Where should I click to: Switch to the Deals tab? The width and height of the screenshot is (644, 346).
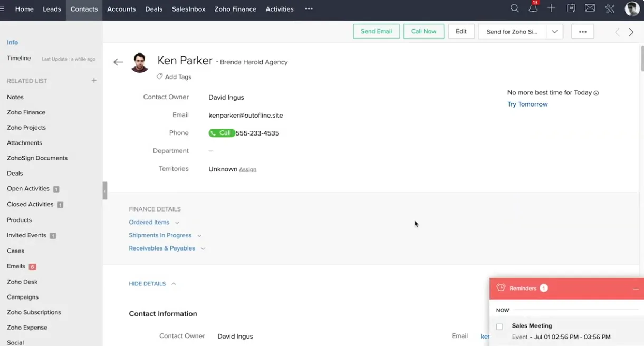coord(153,9)
